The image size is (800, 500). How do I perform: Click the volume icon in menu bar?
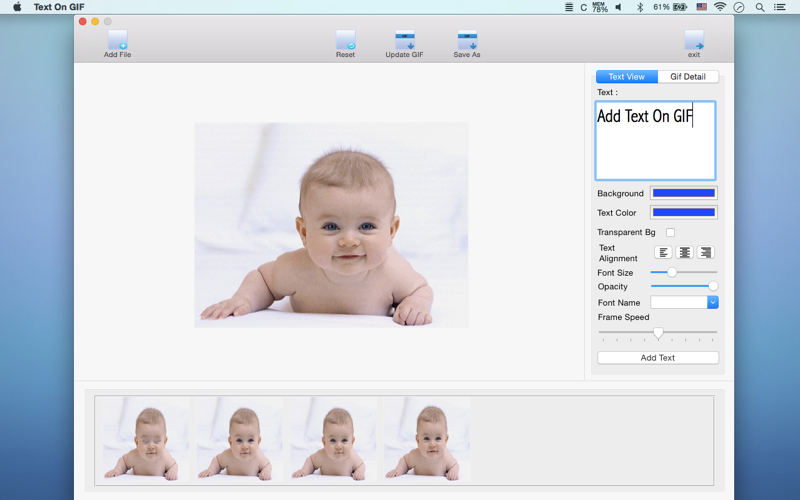click(618, 7)
